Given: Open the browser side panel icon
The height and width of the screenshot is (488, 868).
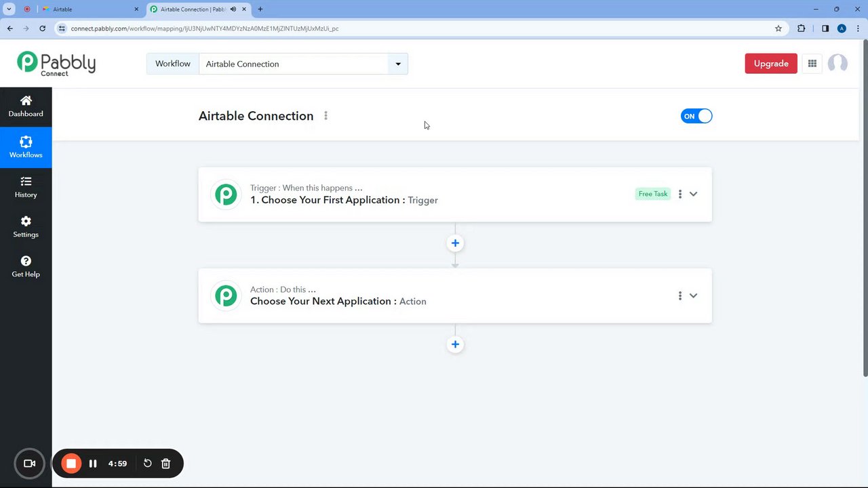Looking at the screenshot, I should (825, 28).
